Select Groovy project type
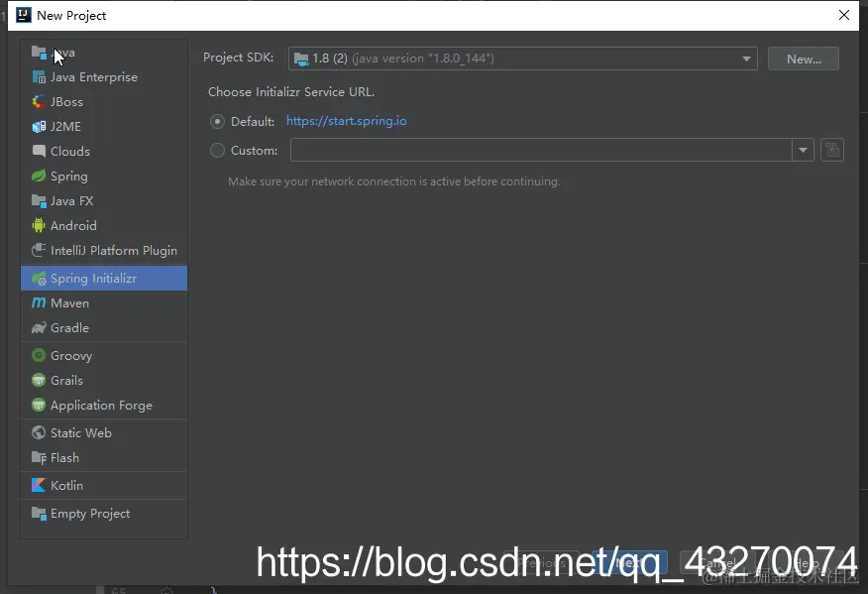868x594 pixels. coord(104,355)
